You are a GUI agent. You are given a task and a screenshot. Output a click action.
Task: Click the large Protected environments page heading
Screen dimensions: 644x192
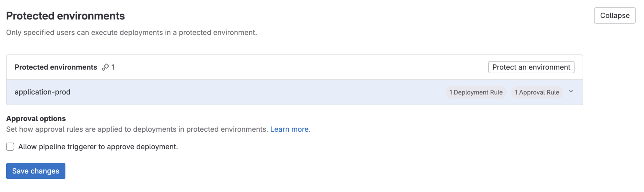(65, 16)
